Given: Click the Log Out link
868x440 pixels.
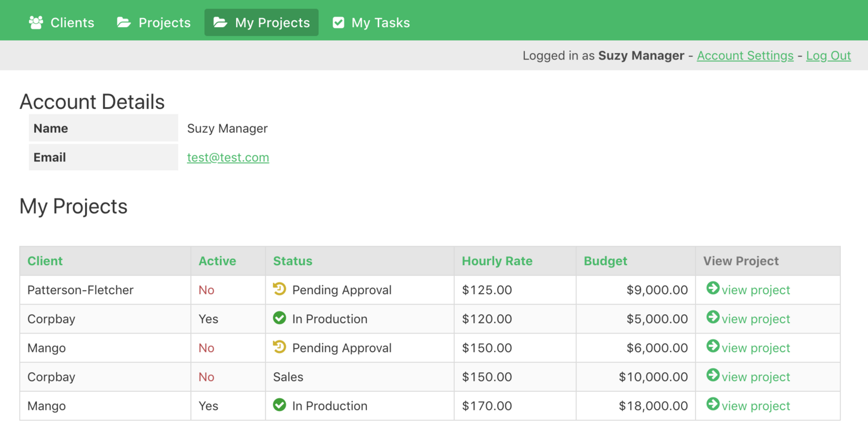Looking at the screenshot, I should tap(828, 56).
